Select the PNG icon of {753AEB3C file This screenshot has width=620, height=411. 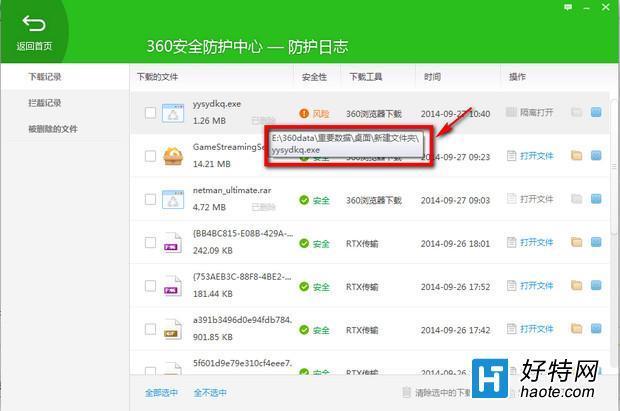[x=173, y=286]
